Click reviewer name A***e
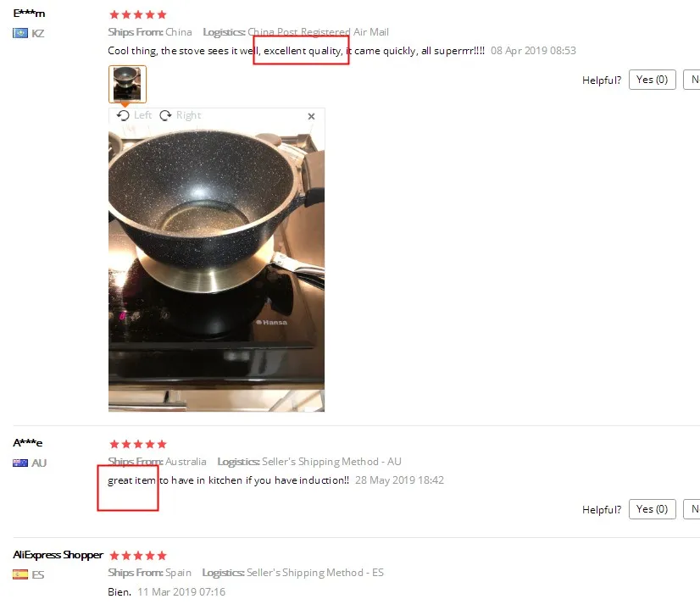Viewport: 700px width, 610px height. [x=28, y=442]
